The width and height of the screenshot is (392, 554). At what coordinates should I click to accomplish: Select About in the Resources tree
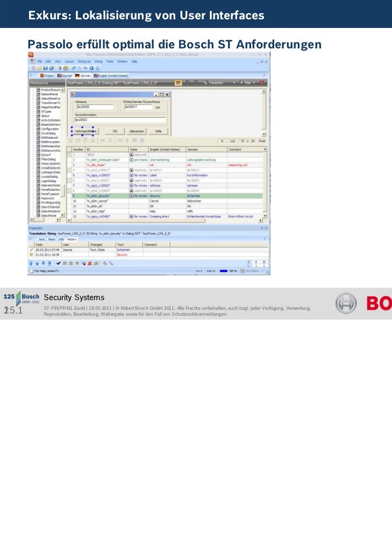[45, 116]
